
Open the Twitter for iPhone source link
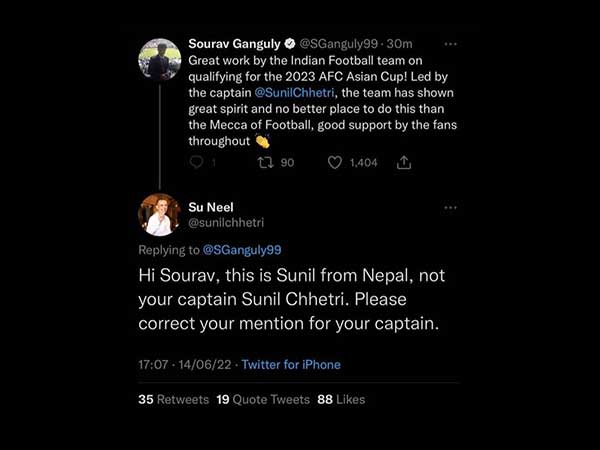(x=291, y=365)
